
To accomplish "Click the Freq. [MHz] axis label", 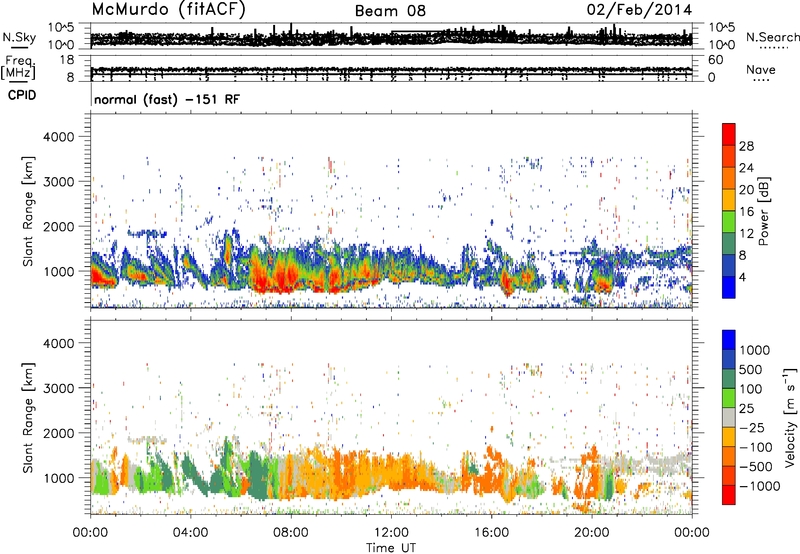I will point(18,67).
